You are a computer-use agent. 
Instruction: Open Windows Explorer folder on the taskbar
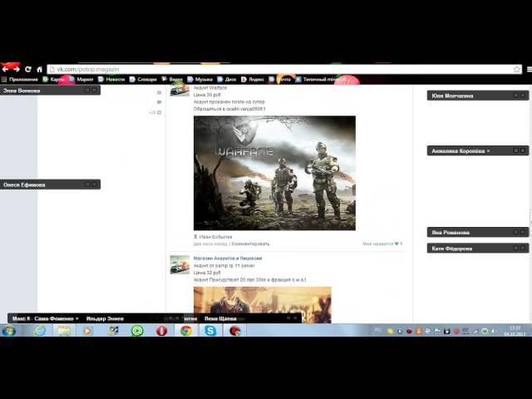pos(64,331)
